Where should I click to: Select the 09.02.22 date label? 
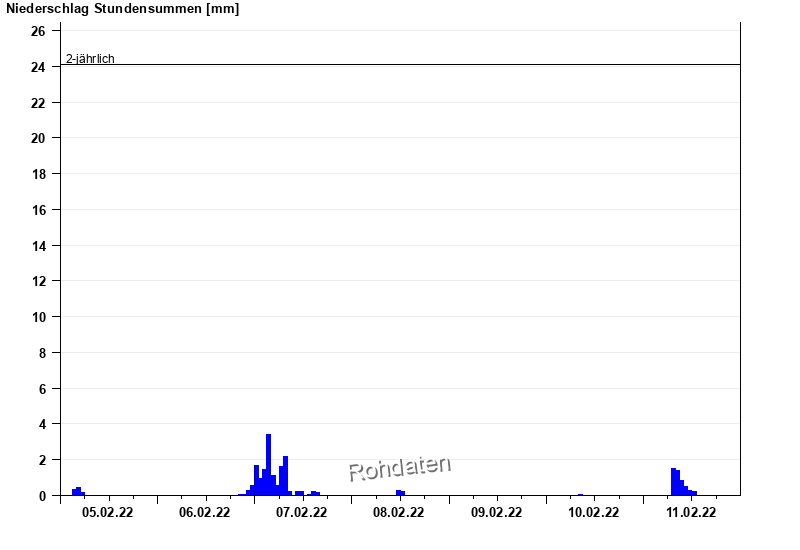pyautogui.click(x=496, y=513)
